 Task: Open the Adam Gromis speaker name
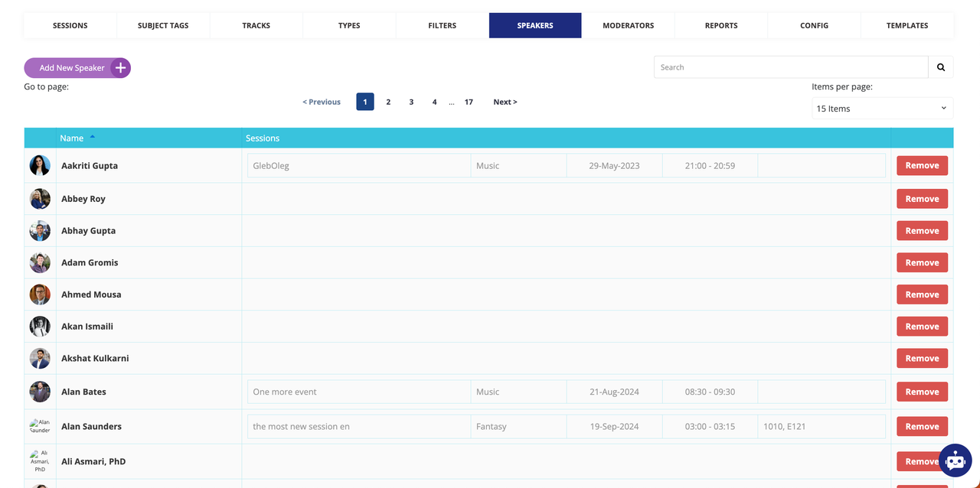tap(90, 262)
